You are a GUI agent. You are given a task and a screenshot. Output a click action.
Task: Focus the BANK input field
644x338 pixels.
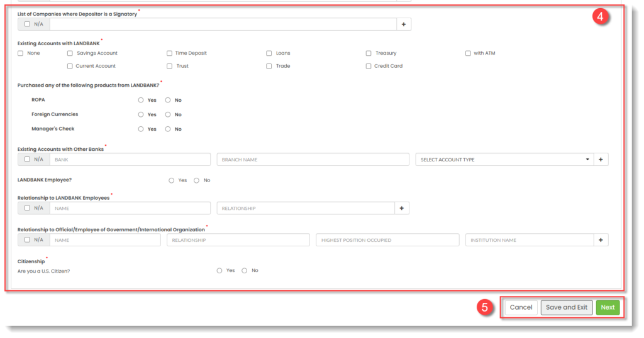click(x=130, y=160)
